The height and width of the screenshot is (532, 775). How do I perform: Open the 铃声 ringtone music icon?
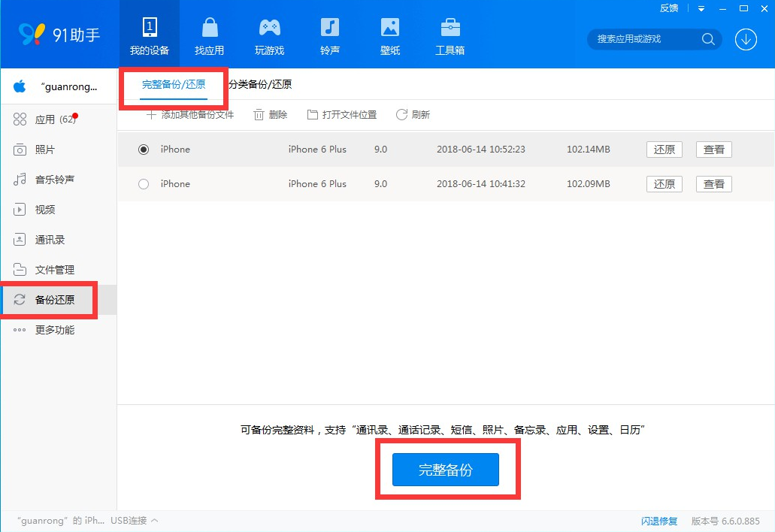click(329, 29)
